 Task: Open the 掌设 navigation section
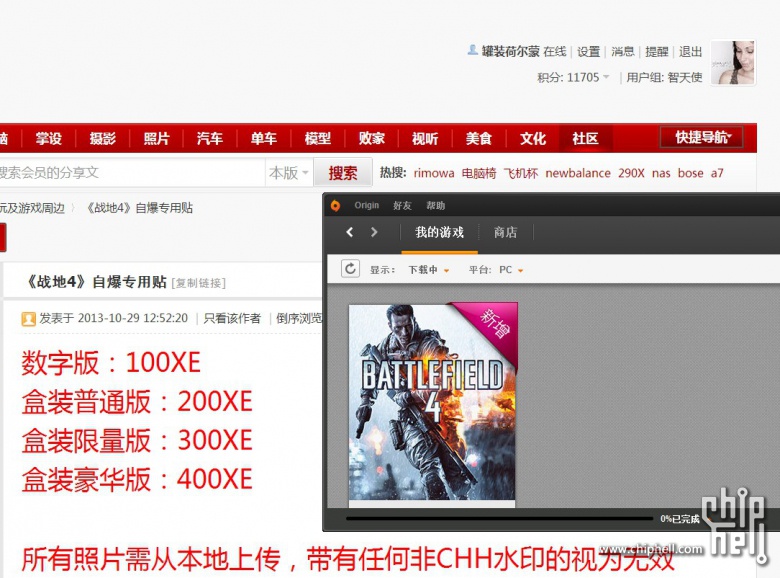[x=48, y=138]
